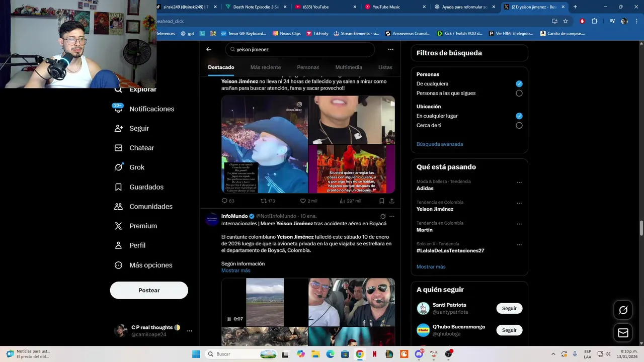Open Seguir in the sidebar
Screen dimensions: 644x362
coord(132,128)
